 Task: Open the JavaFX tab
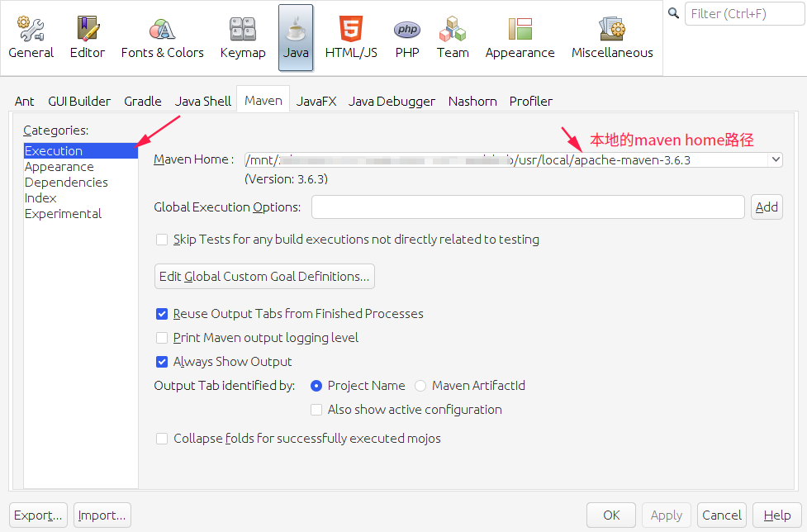tap(316, 101)
